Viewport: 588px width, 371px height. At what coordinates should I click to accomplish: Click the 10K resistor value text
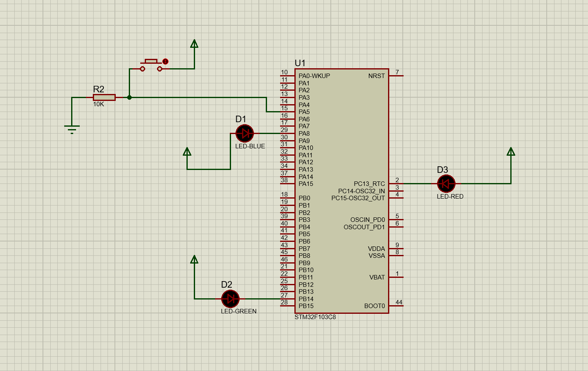point(99,104)
